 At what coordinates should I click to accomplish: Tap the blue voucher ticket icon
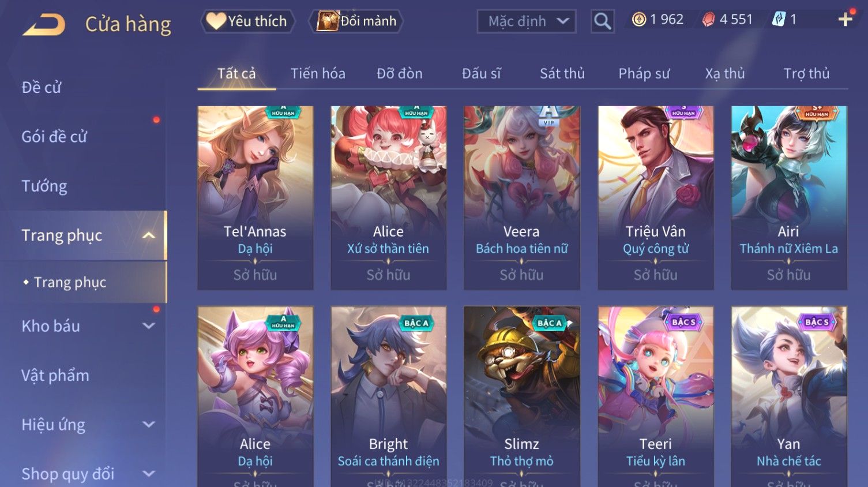[x=779, y=20]
